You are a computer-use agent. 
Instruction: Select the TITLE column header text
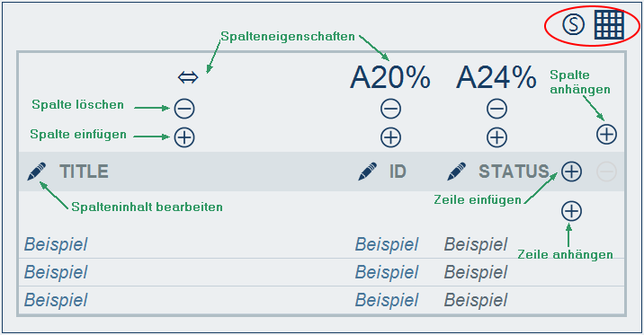point(84,172)
